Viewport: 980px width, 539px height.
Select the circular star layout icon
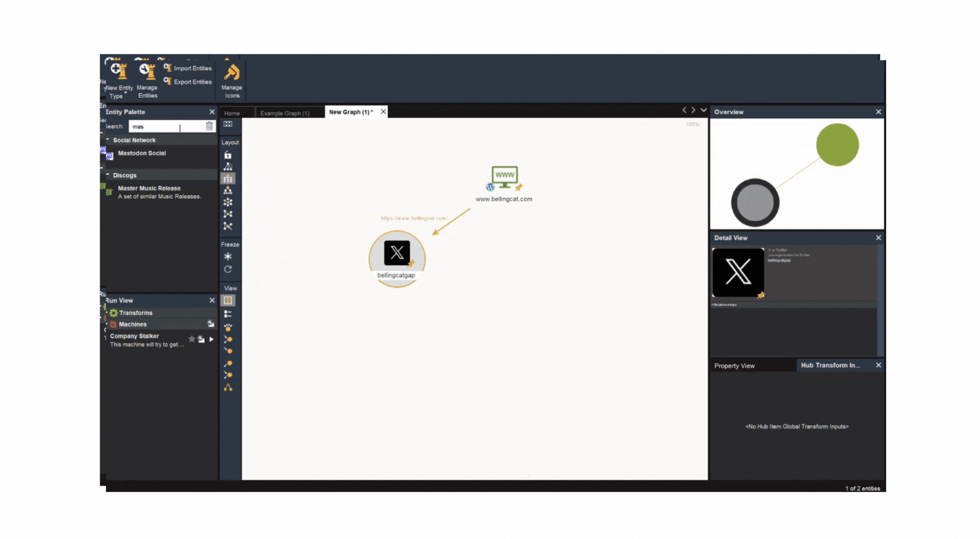click(x=228, y=202)
